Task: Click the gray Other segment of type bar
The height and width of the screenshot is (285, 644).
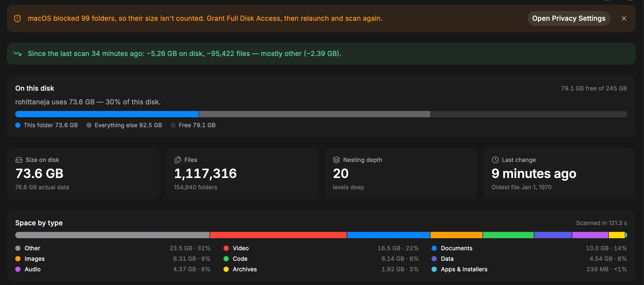Action: coord(112,235)
